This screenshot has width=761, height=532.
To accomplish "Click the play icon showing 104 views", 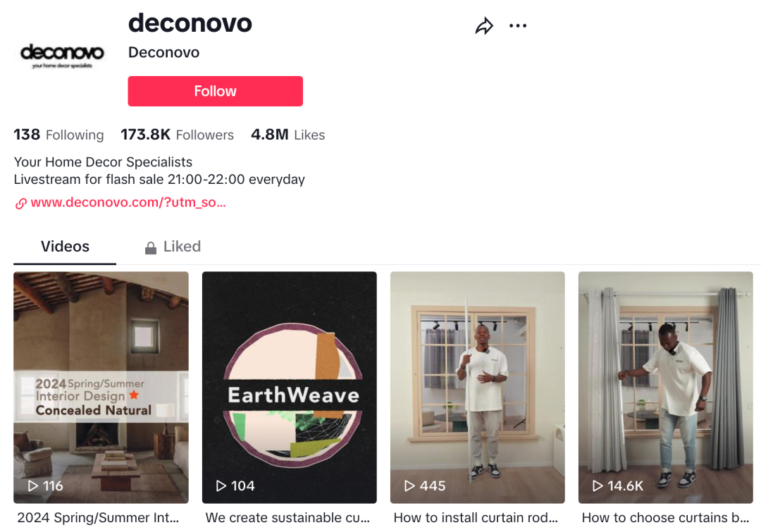I will click(221, 485).
